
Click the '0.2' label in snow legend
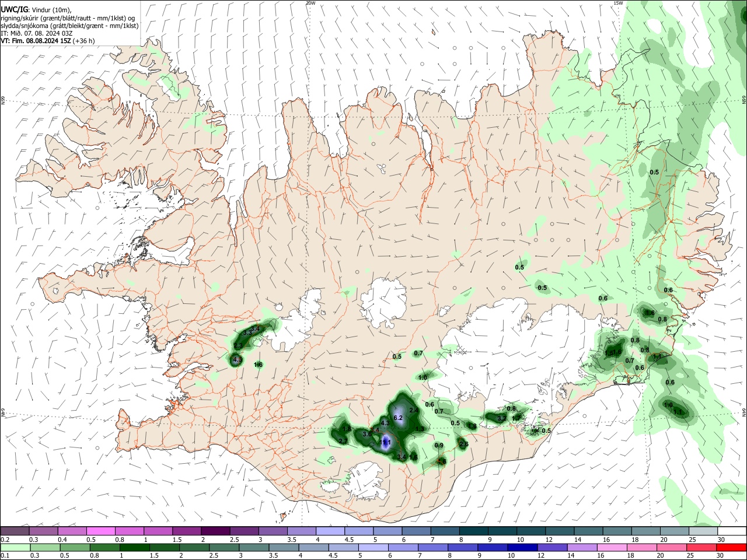point(5,540)
